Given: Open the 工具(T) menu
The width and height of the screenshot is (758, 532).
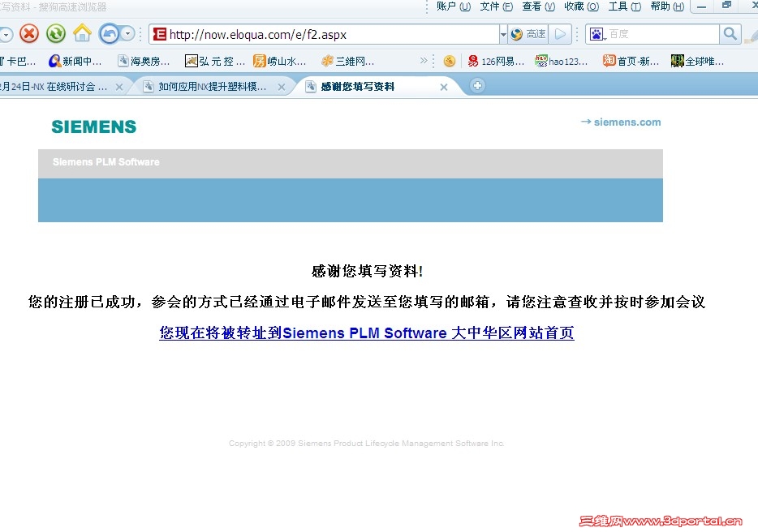Looking at the screenshot, I should pos(624,6).
